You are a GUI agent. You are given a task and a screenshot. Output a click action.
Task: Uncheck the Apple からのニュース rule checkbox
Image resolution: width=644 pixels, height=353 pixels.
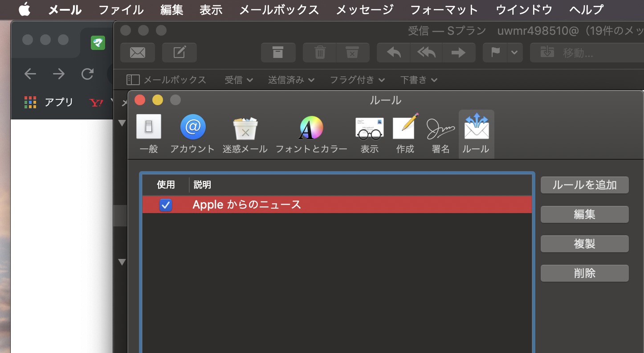coord(166,205)
